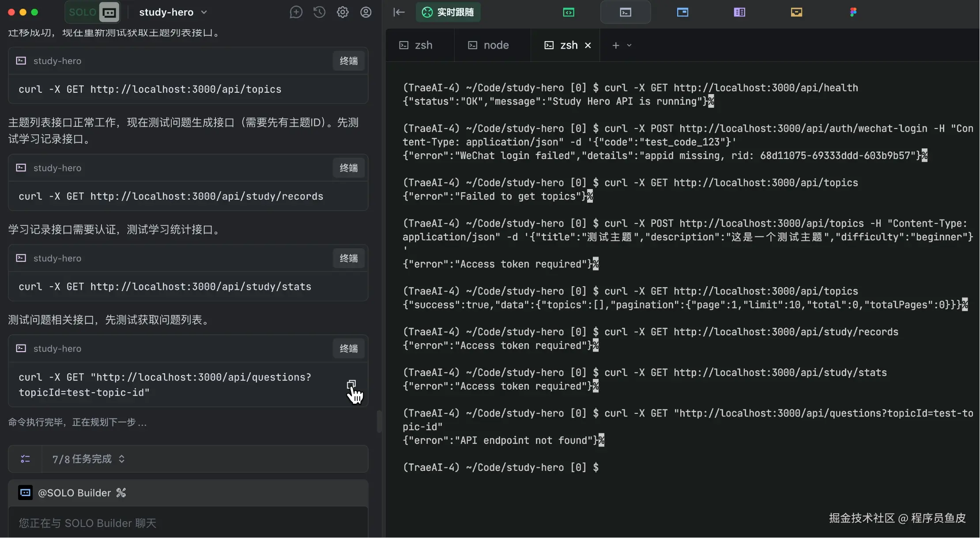Open the Figma panel icon
This screenshot has width=980, height=538.
pos(853,12)
